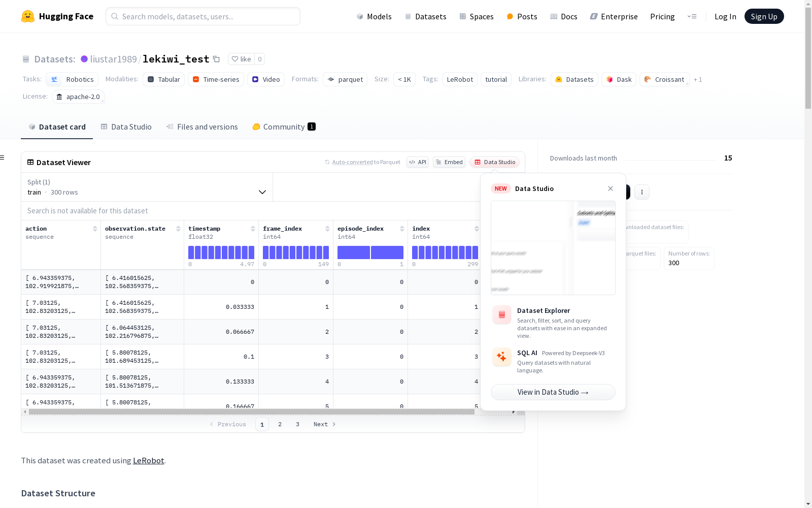The width and height of the screenshot is (812, 508).
Task: Open the more navigation menu icon
Action: tap(692, 16)
